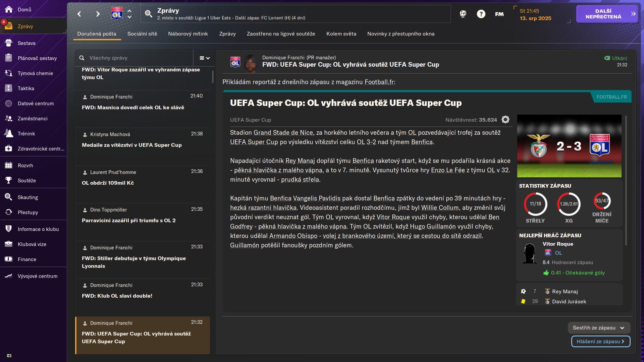The width and height of the screenshot is (644, 362).
Task: Click the FM logo icon
Action: pos(499,14)
